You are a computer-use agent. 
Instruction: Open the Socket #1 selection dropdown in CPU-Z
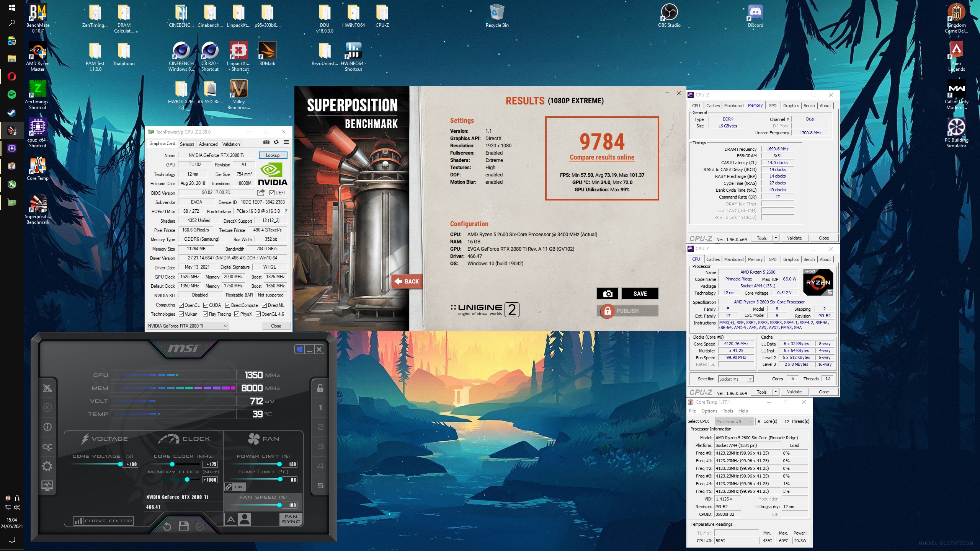[736, 379]
